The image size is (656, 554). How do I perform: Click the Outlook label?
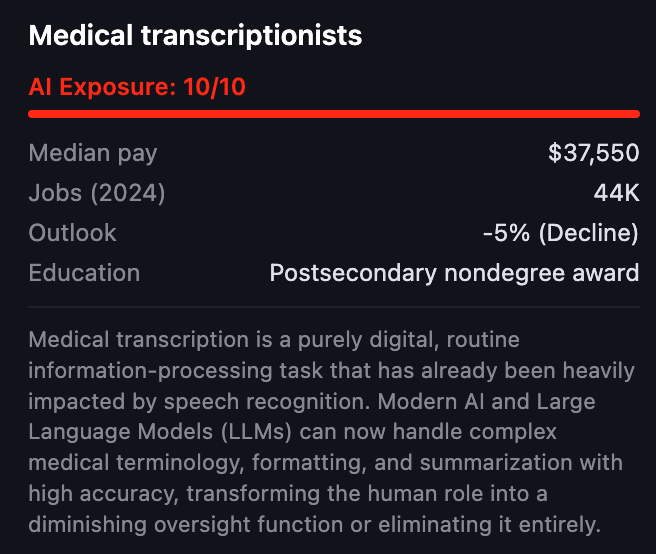coord(72,233)
